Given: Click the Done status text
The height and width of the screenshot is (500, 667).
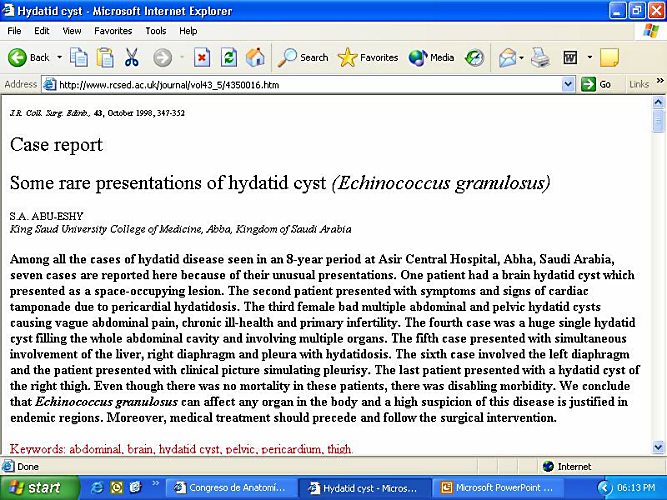Looking at the screenshot, I should click(x=28, y=467).
